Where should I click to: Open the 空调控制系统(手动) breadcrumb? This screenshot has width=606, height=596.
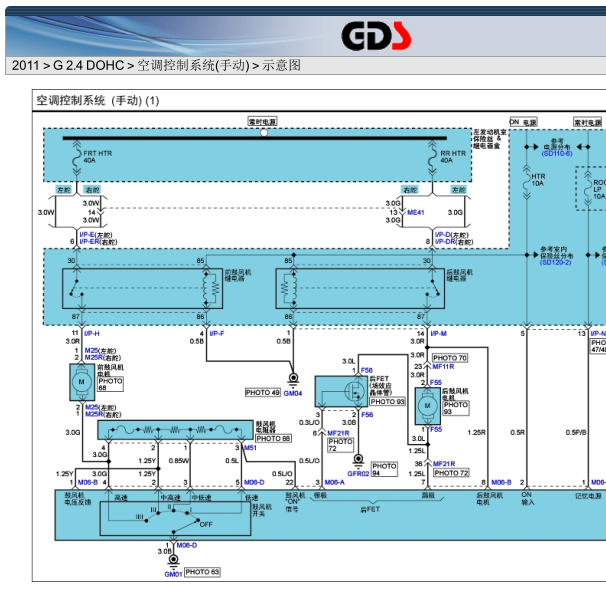tap(193, 65)
